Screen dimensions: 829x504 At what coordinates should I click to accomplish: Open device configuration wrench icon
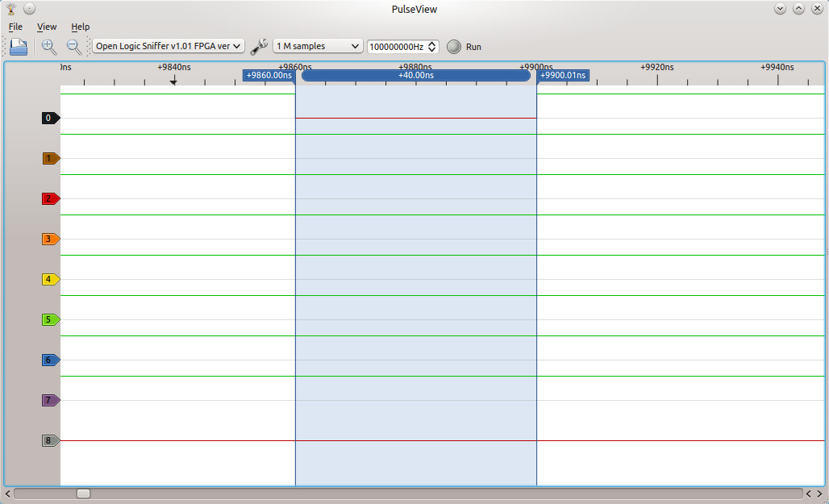259,47
